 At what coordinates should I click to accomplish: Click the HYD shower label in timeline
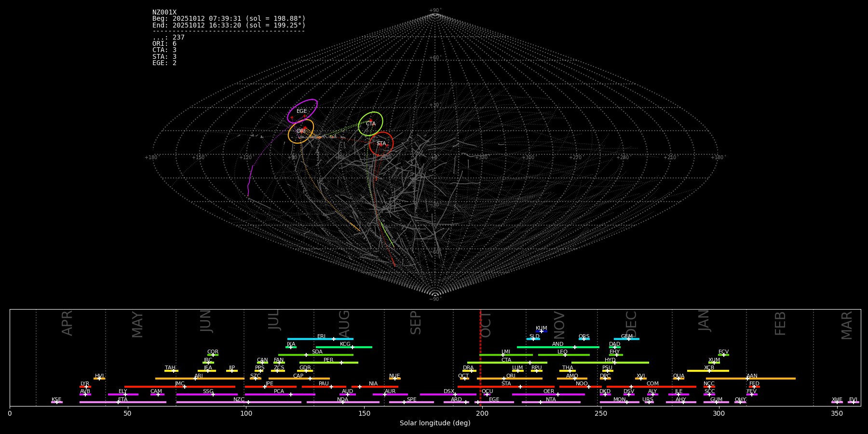click(x=610, y=360)
